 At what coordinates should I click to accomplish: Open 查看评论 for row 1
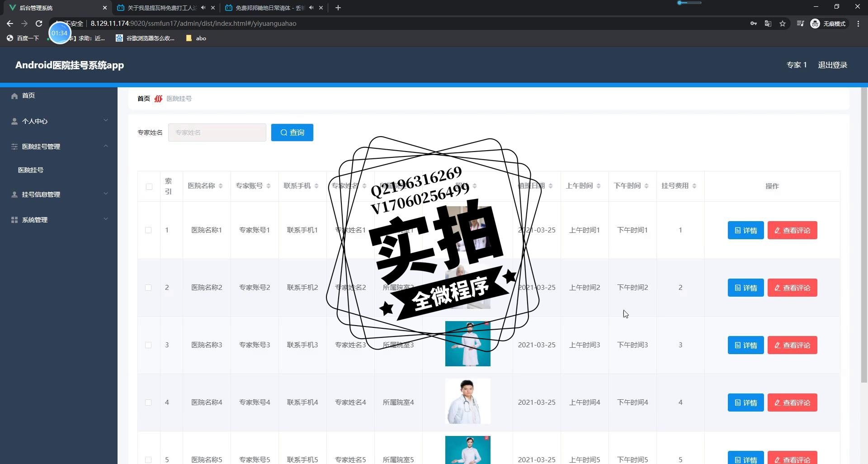[793, 230]
